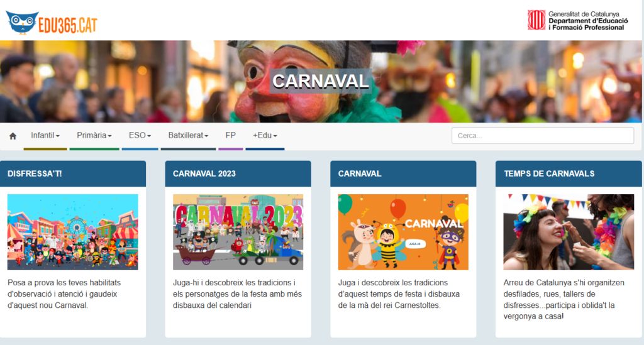Screen dimensions: 644x345
Task: Click the Generalitat de Catalunya logo
Action: [577, 20]
